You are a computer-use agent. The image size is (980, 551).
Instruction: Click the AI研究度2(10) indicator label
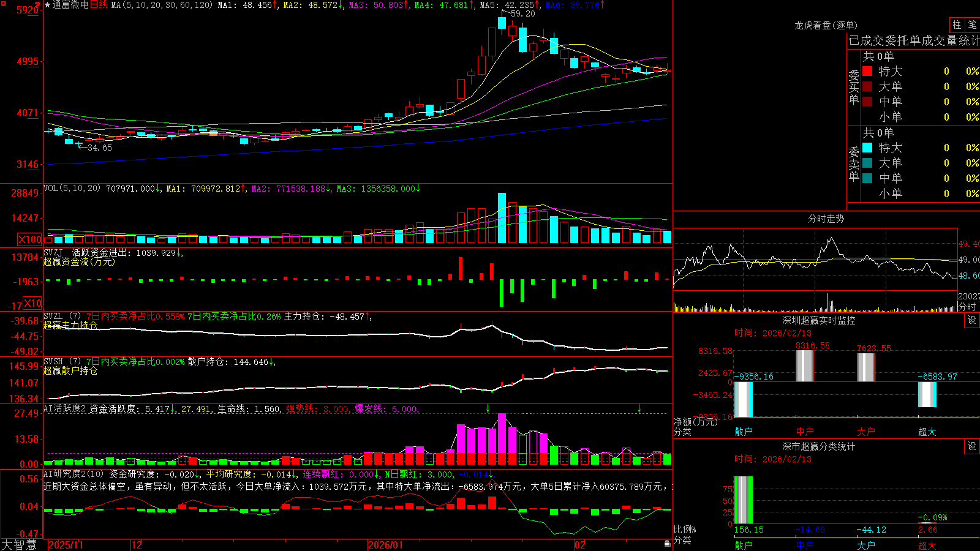[x=73, y=474]
